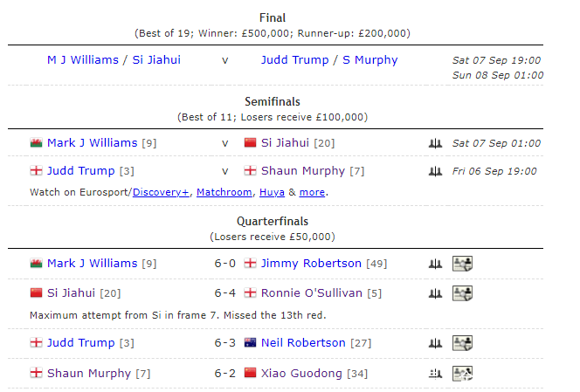Click the "more" broadcasters link
580x392 pixels.
312,192
